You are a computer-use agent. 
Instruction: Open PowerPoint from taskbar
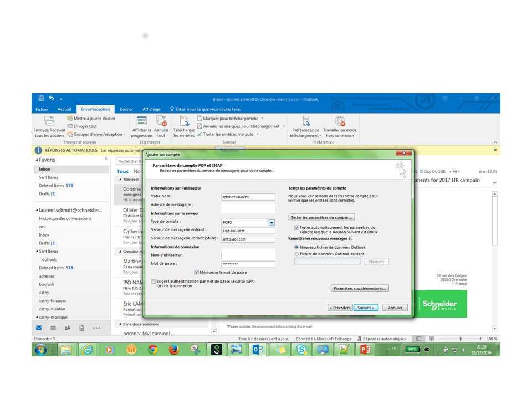tap(365, 350)
